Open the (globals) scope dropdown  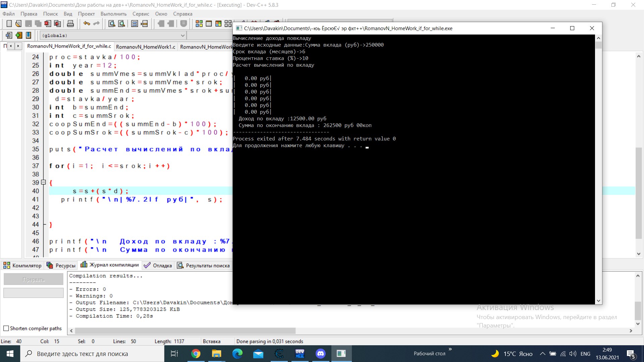(182, 36)
